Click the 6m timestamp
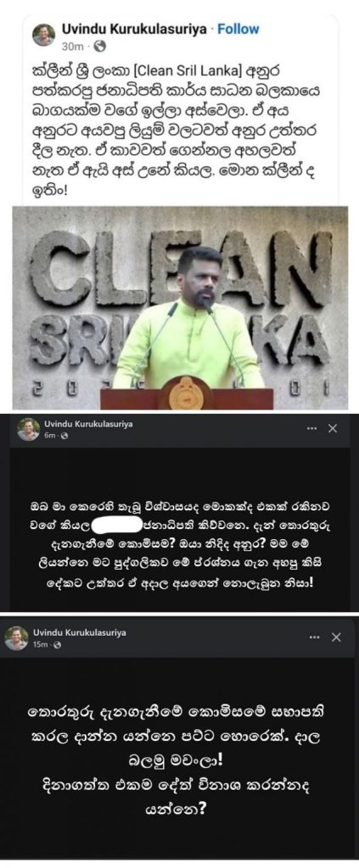This screenshot has height=868, width=359. [x=50, y=436]
